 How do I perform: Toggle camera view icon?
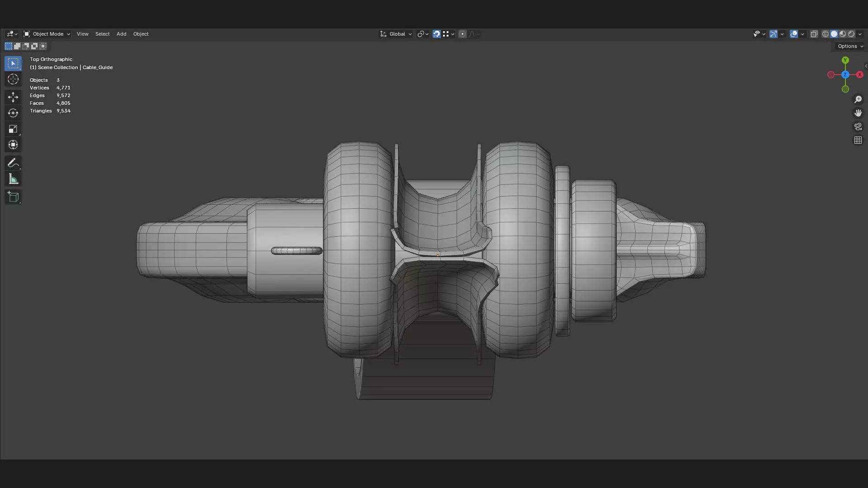pyautogui.click(x=858, y=127)
